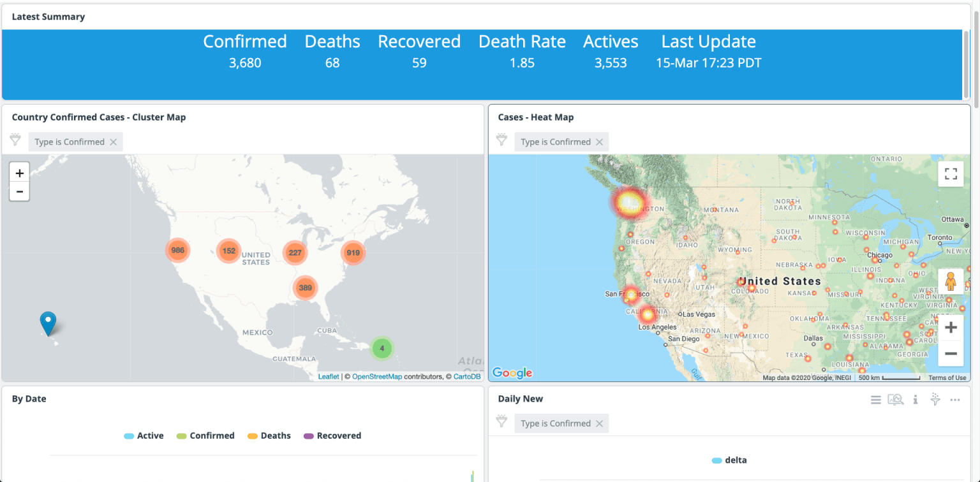Screen dimensions: 980x482
Task: Enter fullscreen on the Cases Heat Map
Action: pyautogui.click(x=951, y=173)
